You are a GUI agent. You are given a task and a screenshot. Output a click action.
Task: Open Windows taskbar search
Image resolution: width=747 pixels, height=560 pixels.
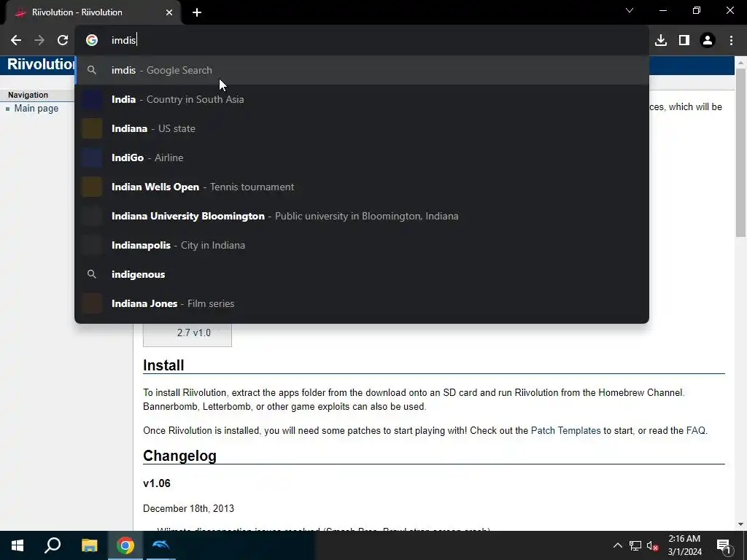coord(53,545)
